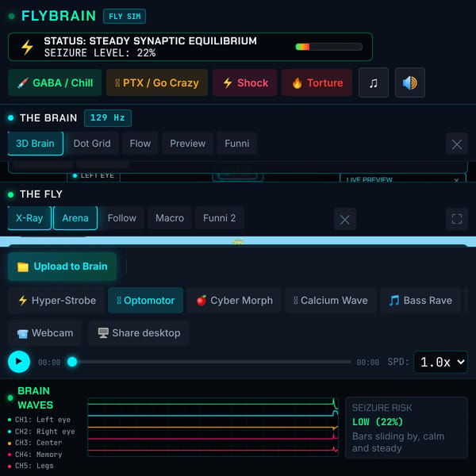Image resolution: width=476 pixels, height=476 pixels.
Task: Click the playback progress slider handle
Action: 72,362
